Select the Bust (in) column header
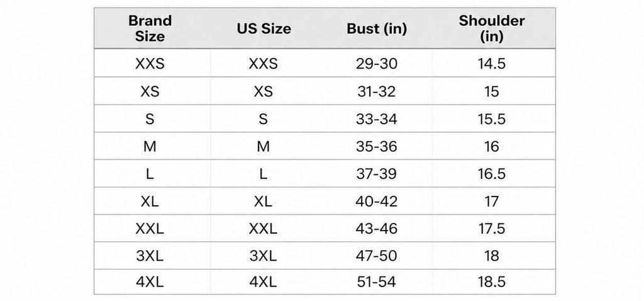This screenshot has height=301, width=644. click(377, 29)
